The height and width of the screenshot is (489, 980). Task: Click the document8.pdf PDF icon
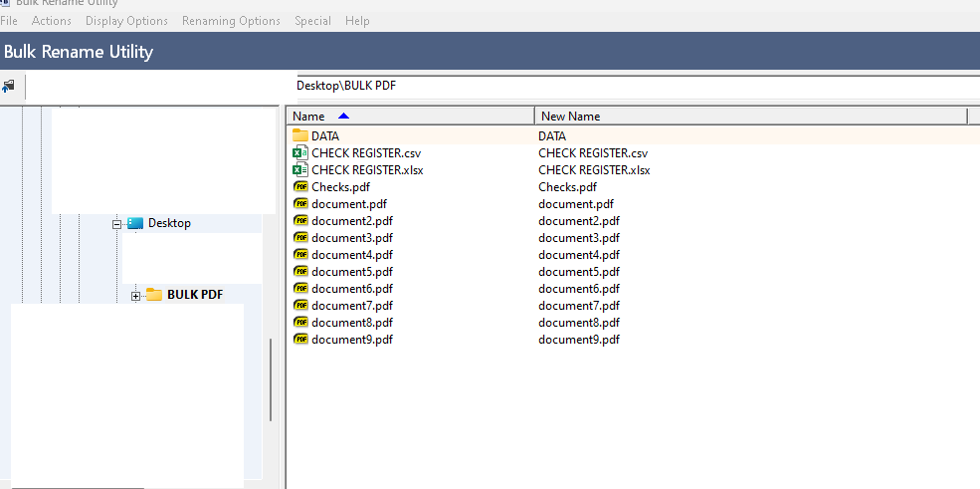pos(300,322)
